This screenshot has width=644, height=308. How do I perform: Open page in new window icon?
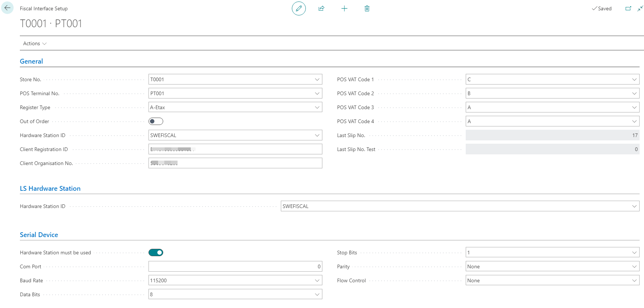tap(628, 8)
